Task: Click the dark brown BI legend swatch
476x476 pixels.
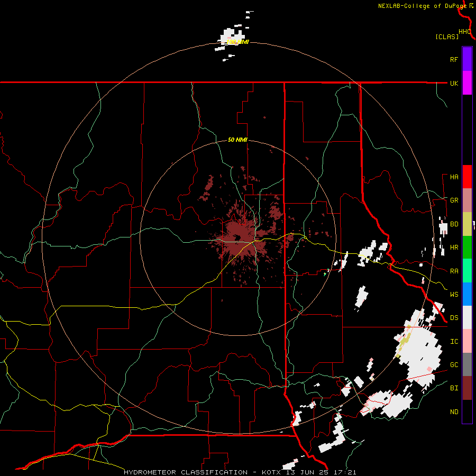Action: tap(467, 388)
